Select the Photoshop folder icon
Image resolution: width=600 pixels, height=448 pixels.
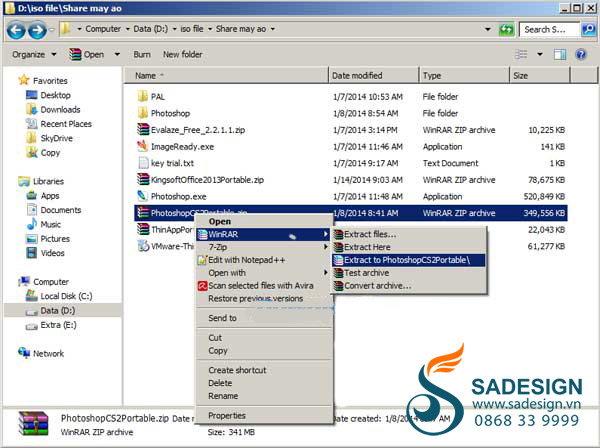tap(143, 113)
